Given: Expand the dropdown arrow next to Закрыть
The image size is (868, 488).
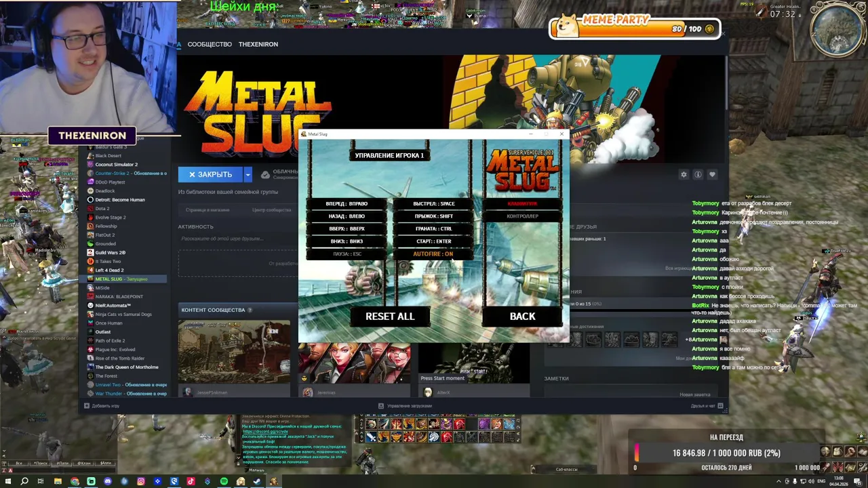Looking at the screenshot, I should (x=248, y=175).
